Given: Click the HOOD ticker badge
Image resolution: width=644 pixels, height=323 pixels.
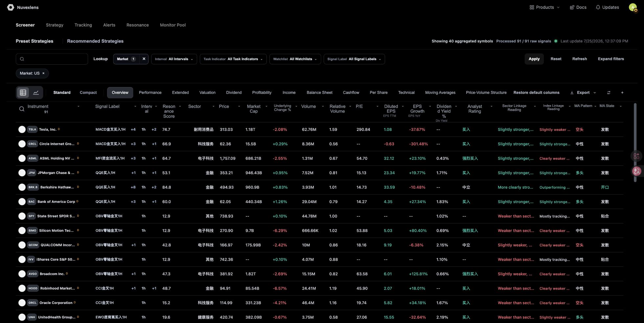Looking at the screenshot, I should (33, 288).
